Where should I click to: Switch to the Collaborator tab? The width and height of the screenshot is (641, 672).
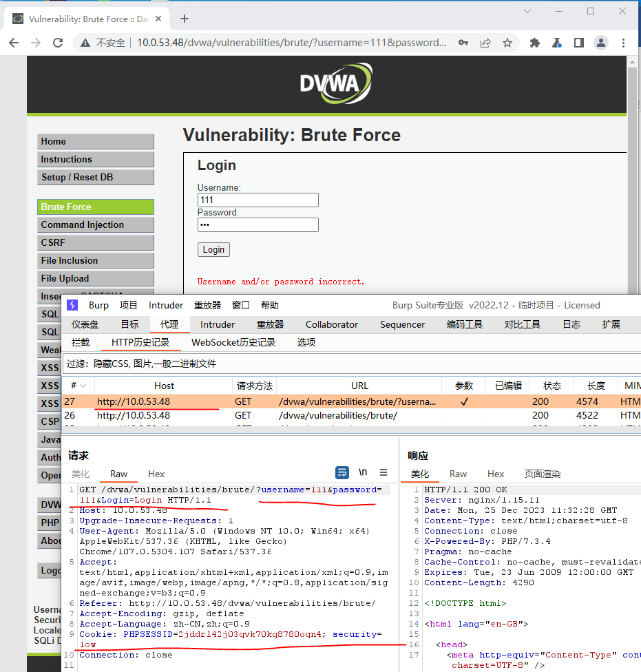pyautogui.click(x=332, y=324)
